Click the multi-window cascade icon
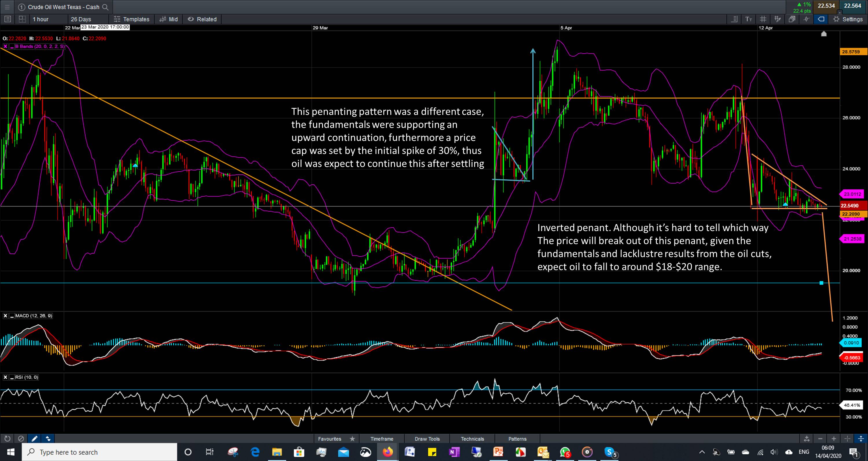The image size is (868, 461). [792, 19]
